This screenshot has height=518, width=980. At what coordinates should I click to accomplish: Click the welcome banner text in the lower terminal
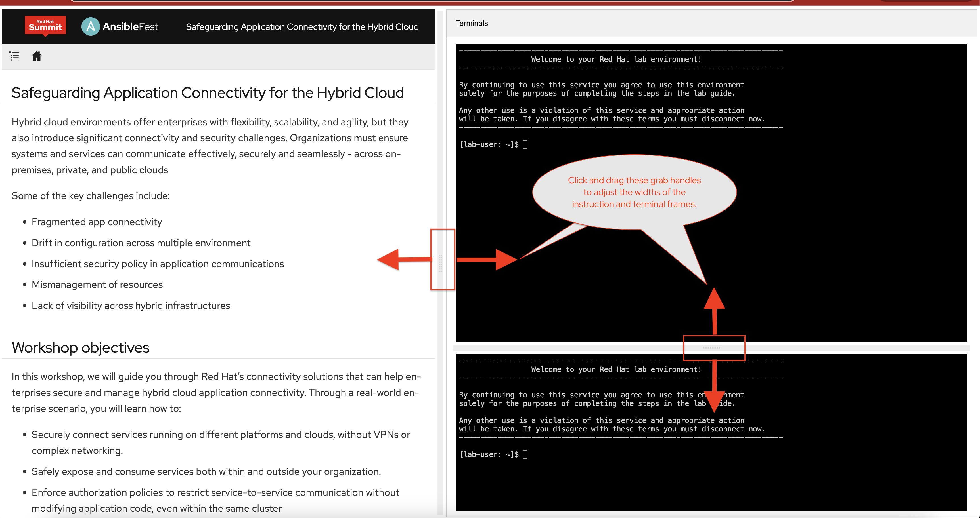[x=616, y=369]
